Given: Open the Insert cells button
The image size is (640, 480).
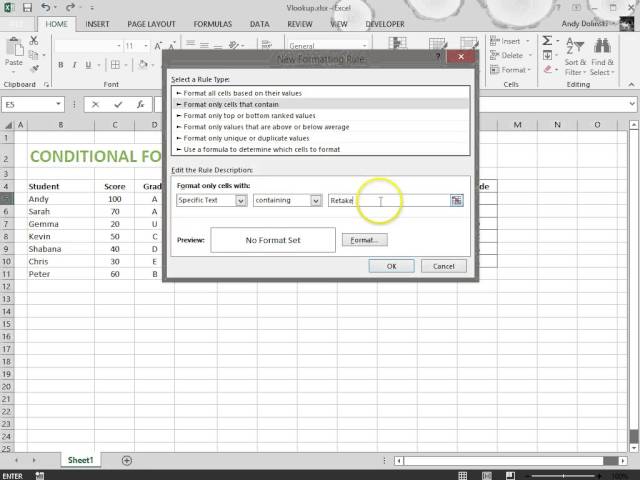Looking at the screenshot, I should point(509,41).
